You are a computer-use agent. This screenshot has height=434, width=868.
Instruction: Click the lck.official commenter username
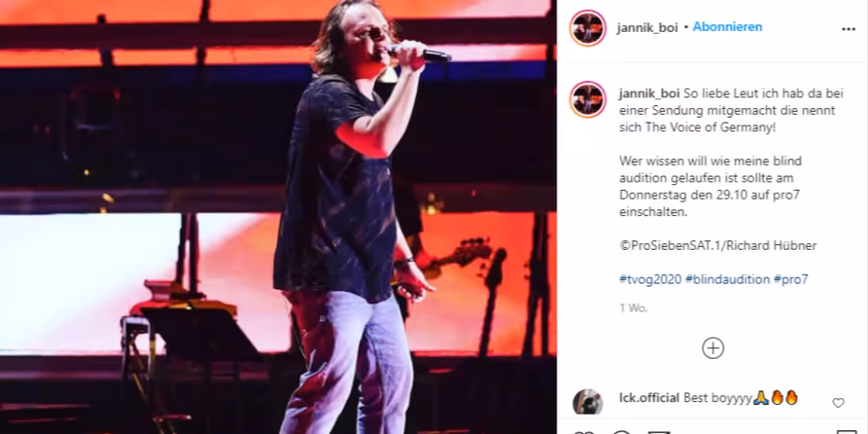click(x=649, y=398)
